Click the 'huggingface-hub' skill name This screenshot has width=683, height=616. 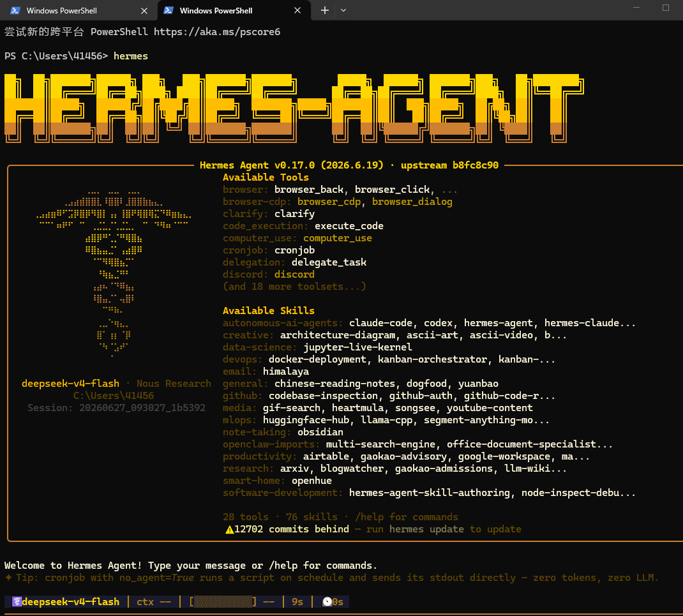point(306,420)
